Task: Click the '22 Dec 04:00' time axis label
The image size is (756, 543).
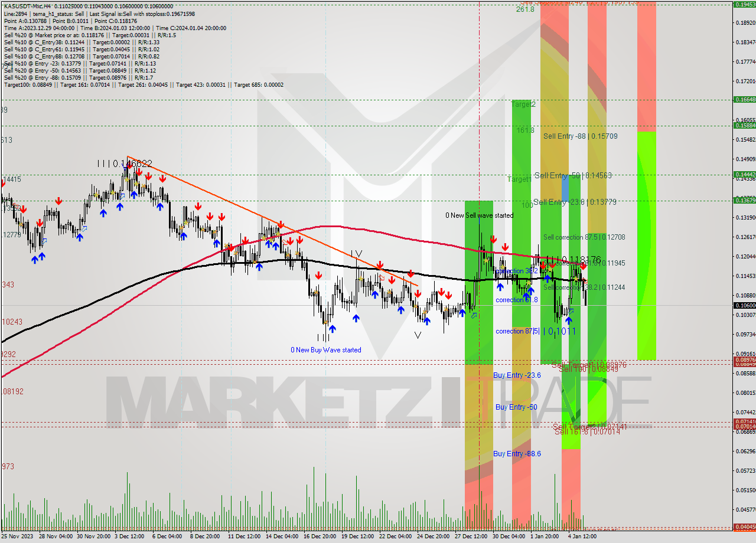Action: pos(395,537)
